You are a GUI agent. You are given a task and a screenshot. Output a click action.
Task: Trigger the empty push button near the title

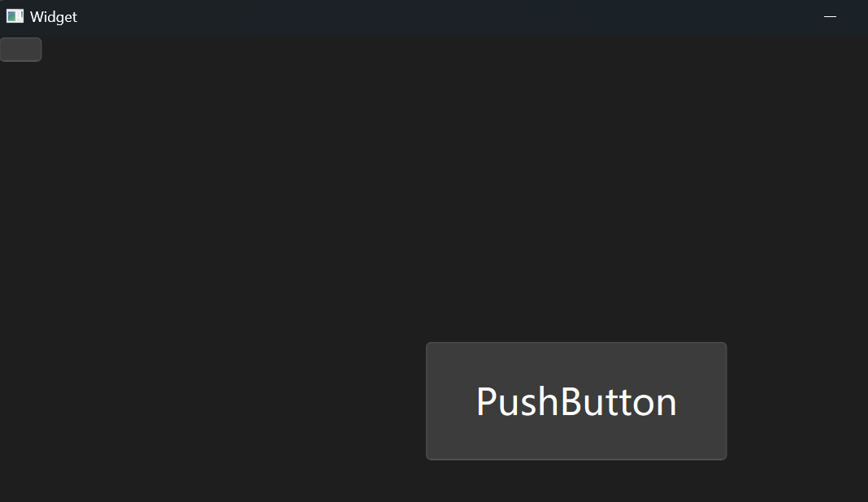coord(20,50)
